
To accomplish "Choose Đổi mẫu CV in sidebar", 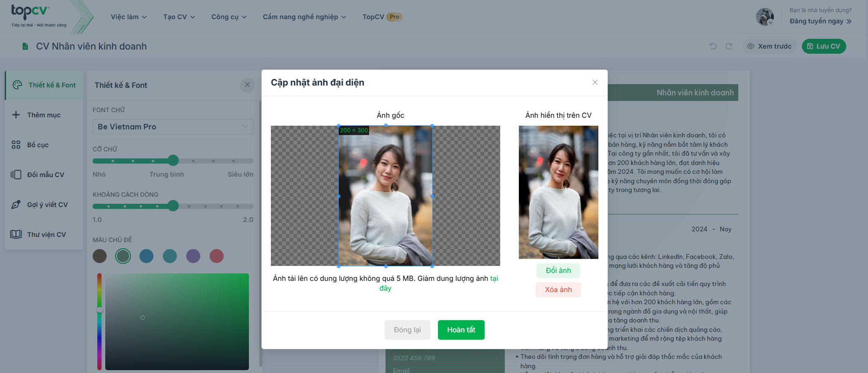I will [x=44, y=174].
